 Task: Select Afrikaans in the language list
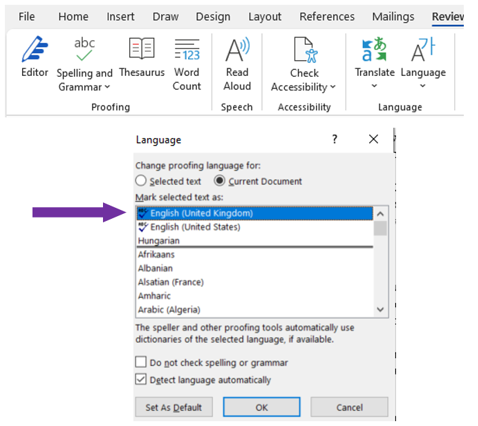255,254
